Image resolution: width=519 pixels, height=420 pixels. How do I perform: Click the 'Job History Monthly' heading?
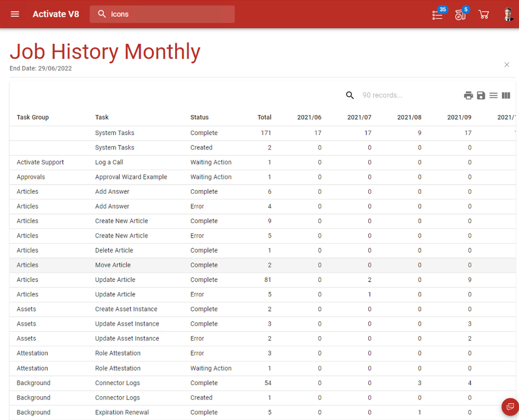click(105, 52)
